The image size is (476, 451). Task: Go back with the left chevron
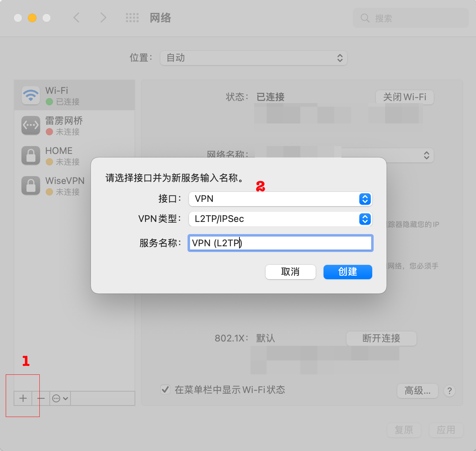tap(76, 18)
